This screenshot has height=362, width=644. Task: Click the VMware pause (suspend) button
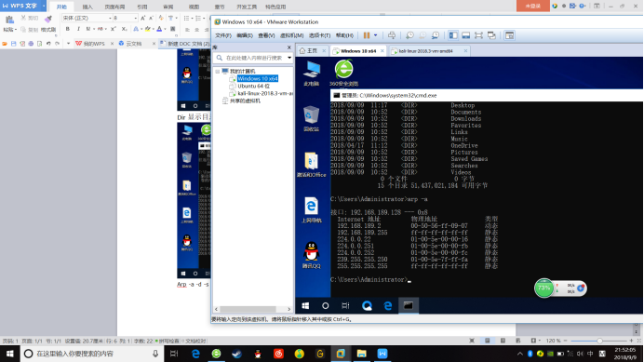point(367,35)
